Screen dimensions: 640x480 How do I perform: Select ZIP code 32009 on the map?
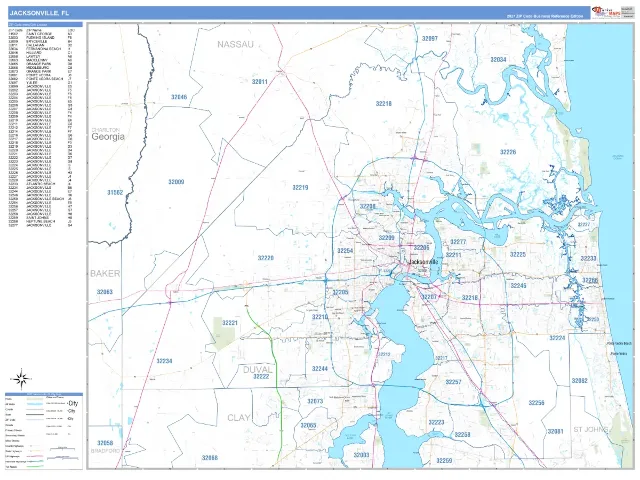coord(176,182)
